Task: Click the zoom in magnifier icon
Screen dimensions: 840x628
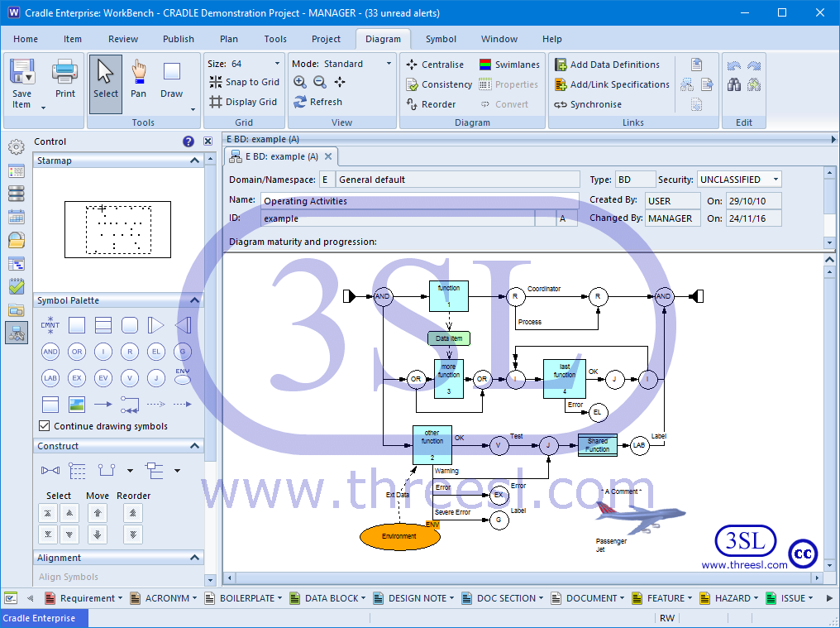Action: click(300, 82)
